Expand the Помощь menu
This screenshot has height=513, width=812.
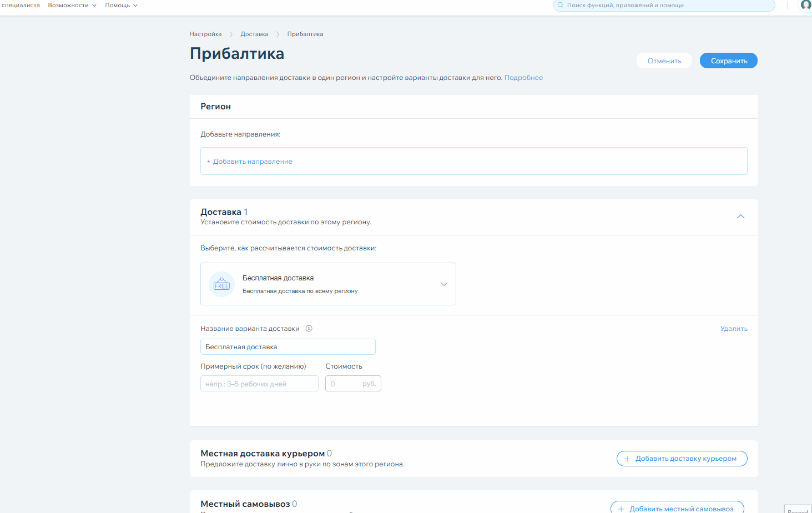point(121,5)
